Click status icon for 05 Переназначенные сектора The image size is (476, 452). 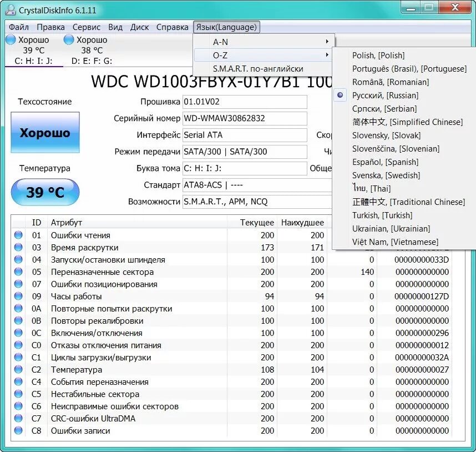coord(18,272)
